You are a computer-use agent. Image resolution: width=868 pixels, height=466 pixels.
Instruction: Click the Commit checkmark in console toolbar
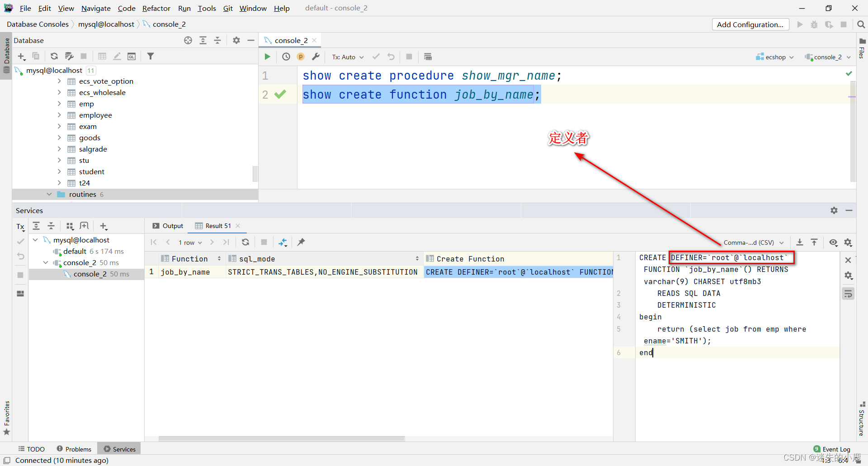pyautogui.click(x=376, y=57)
